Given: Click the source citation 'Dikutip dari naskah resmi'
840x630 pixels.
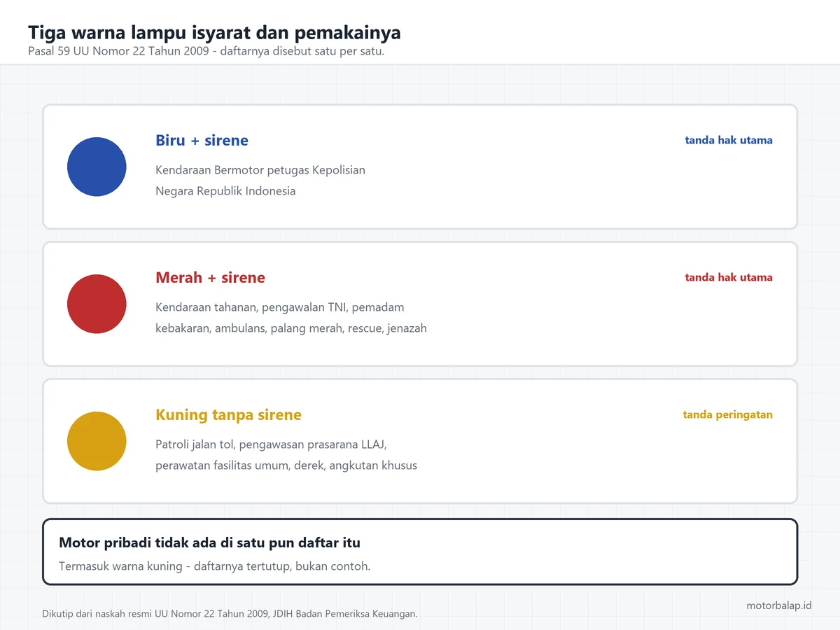Looking at the screenshot, I should (230, 614).
